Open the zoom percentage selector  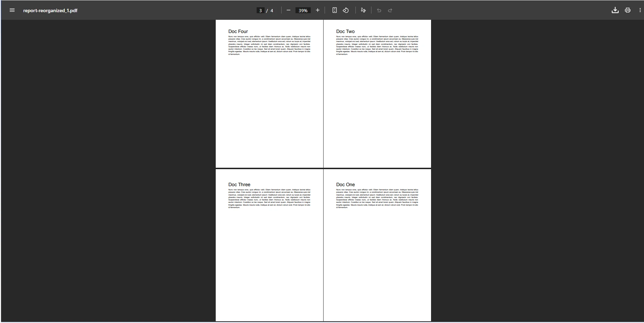point(302,10)
